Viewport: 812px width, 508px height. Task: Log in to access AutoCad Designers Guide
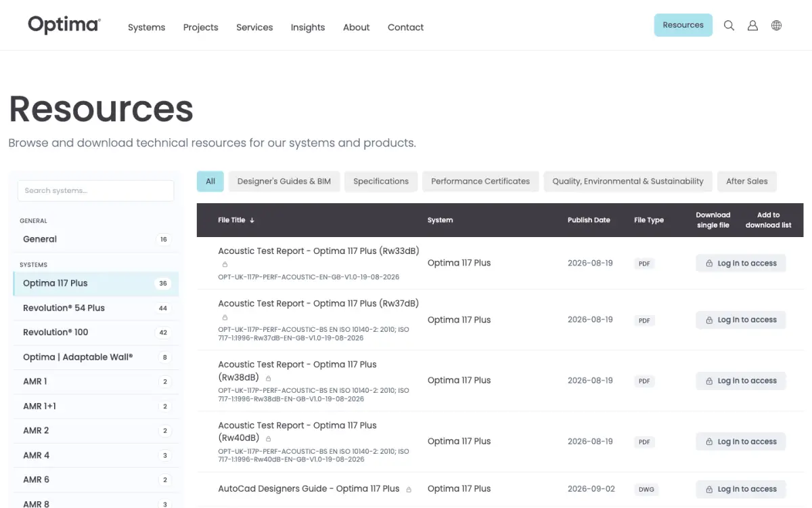741,489
